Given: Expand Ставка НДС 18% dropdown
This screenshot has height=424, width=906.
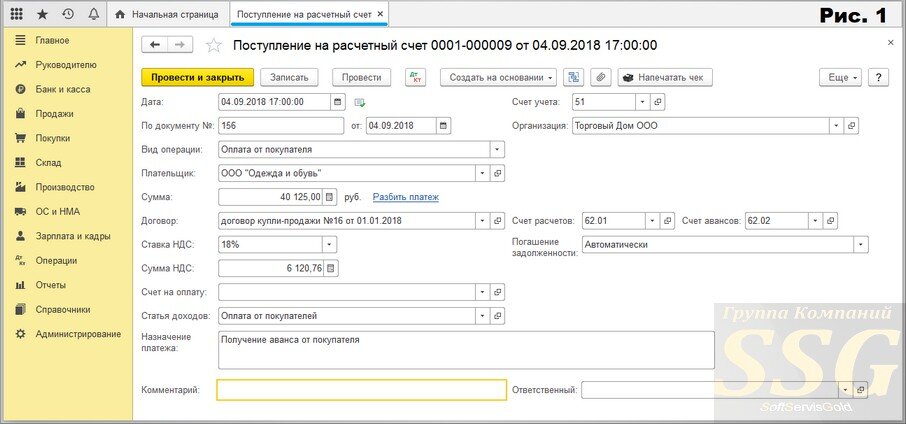Looking at the screenshot, I should pos(329,245).
